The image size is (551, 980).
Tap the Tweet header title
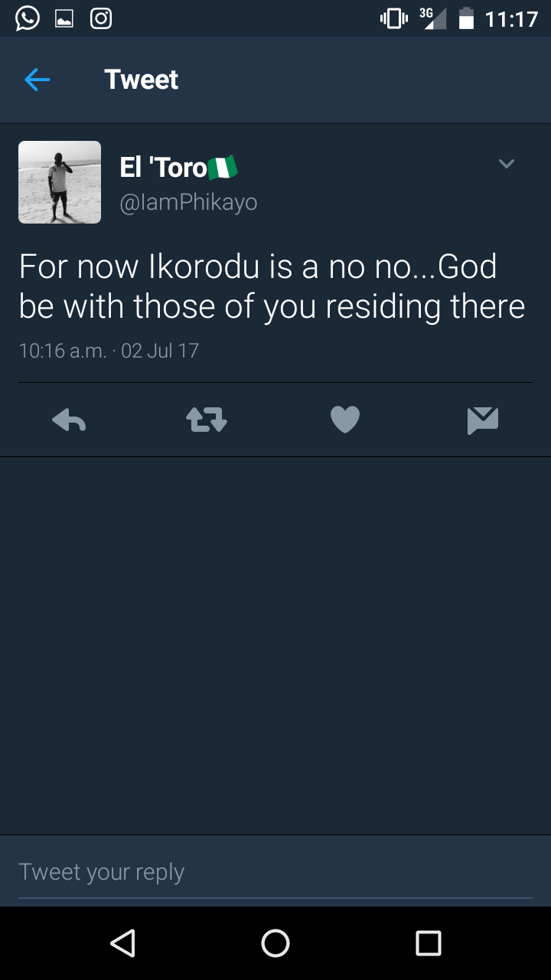pyautogui.click(x=142, y=80)
